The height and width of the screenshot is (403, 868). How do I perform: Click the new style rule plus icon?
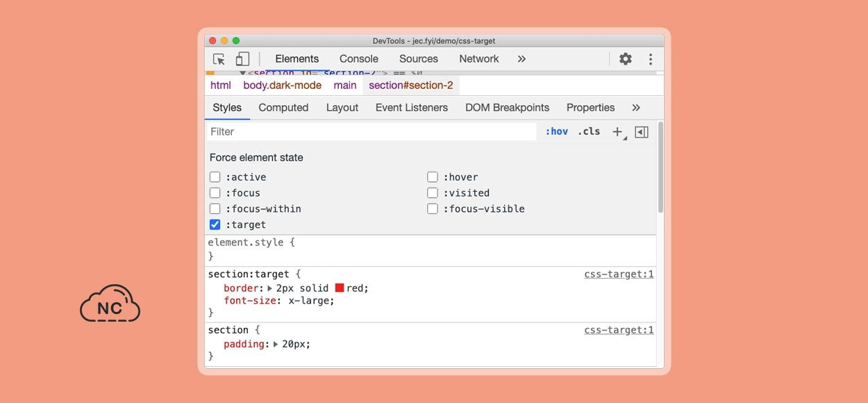pos(617,131)
